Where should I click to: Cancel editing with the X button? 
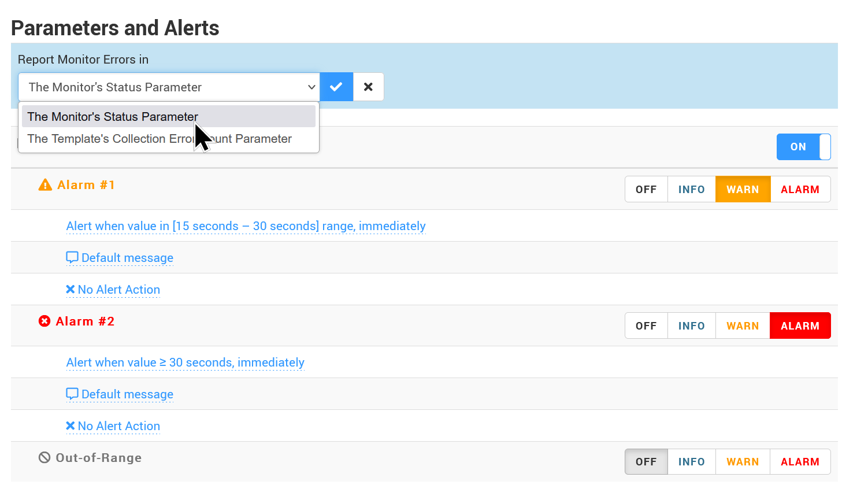(368, 87)
